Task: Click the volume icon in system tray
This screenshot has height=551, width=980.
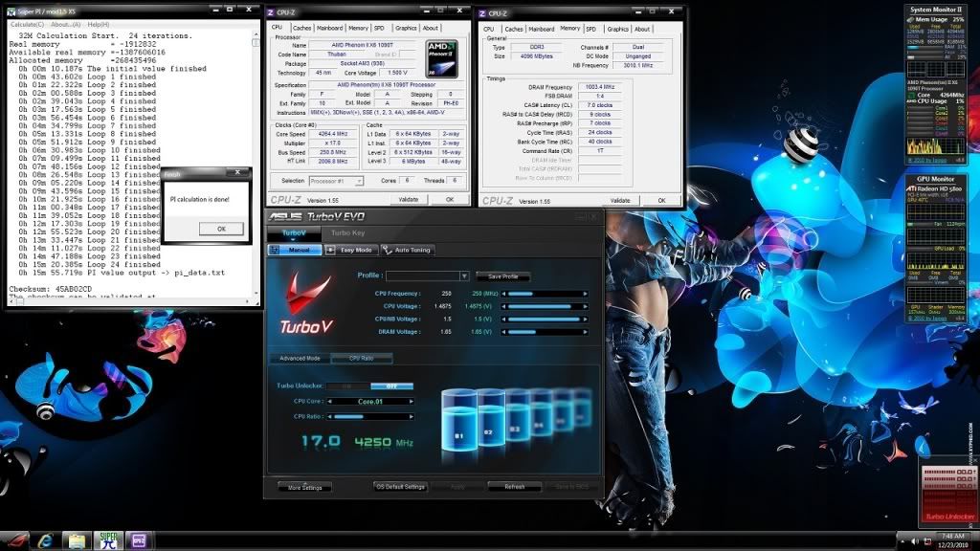Action: click(914, 541)
